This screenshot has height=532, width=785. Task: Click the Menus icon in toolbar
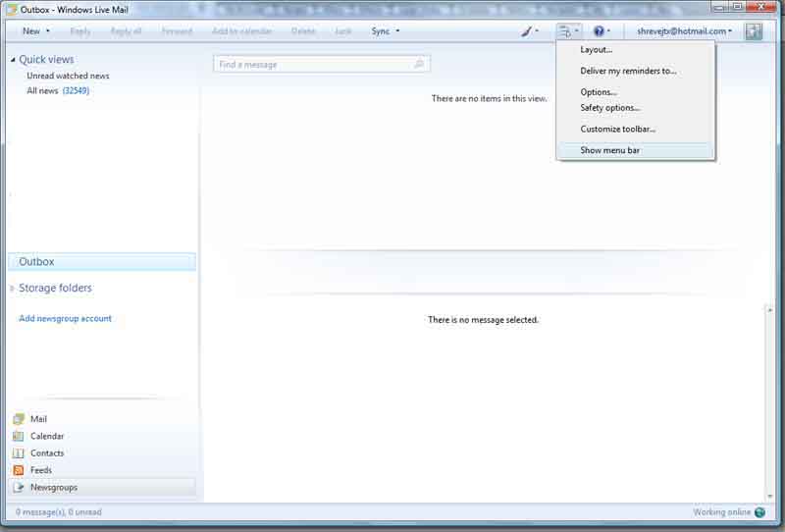pos(564,31)
